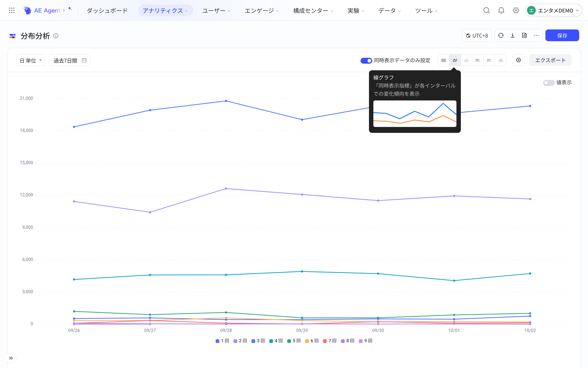The image size is (588, 368).
Task: Go to ダッシュボード tab
Action: coord(107,10)
